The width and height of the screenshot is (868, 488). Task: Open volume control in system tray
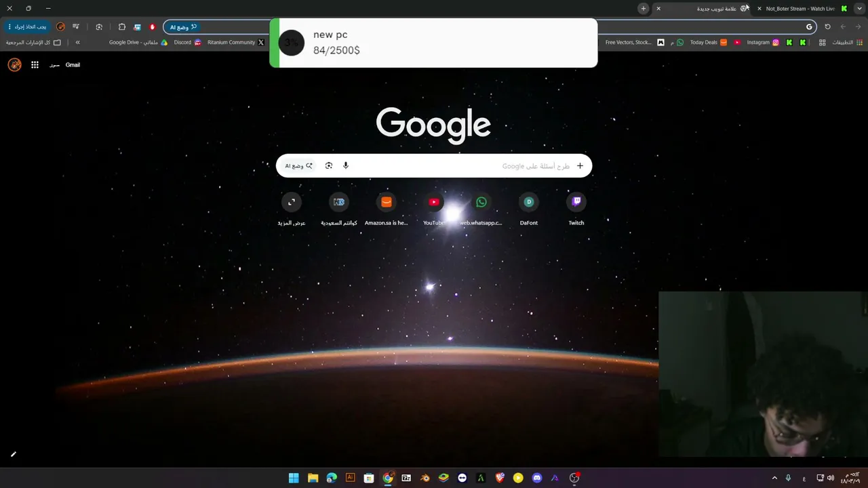tap(831, 478)
